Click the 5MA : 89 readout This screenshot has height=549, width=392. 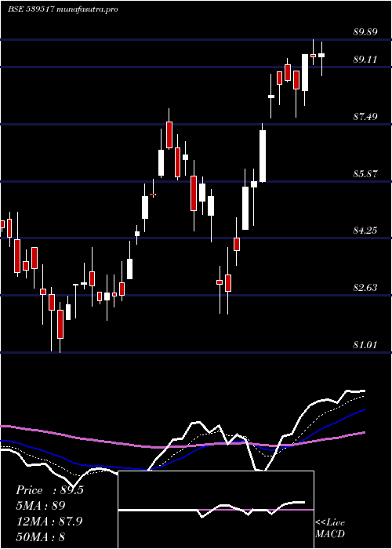pyautogui.click(x=41, y=506)
